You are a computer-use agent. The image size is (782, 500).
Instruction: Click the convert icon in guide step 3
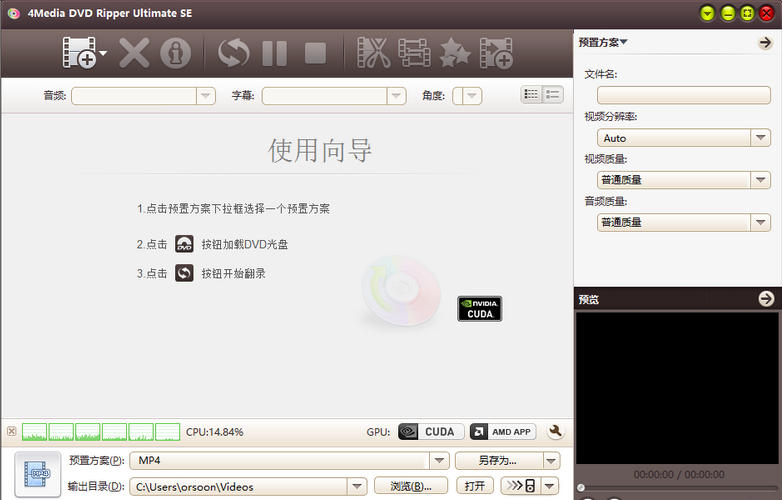[x=184, y=273]
